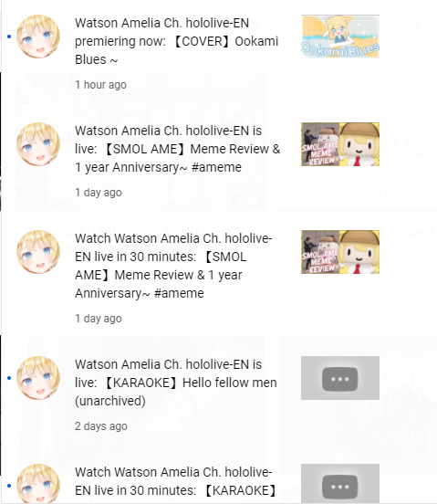
Task: Click placeholder thumbnail beside bottom KARAOKE reminder
Action: [340, 484]
